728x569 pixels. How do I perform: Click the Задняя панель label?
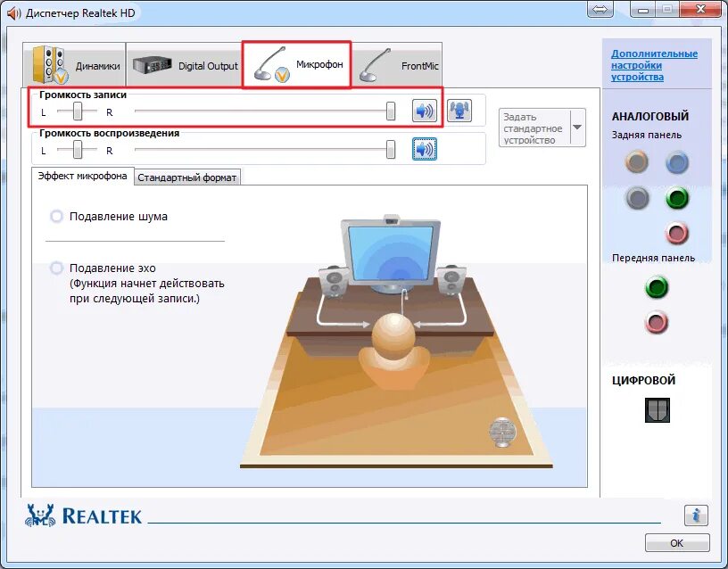[646, 135]
